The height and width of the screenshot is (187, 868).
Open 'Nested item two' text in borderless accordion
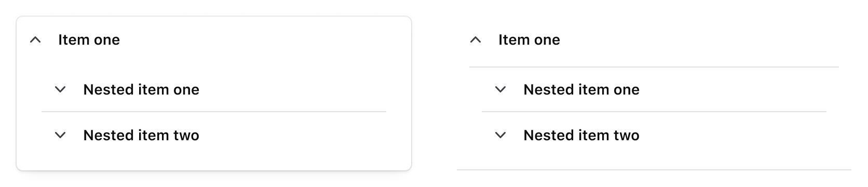click(581, 135)
